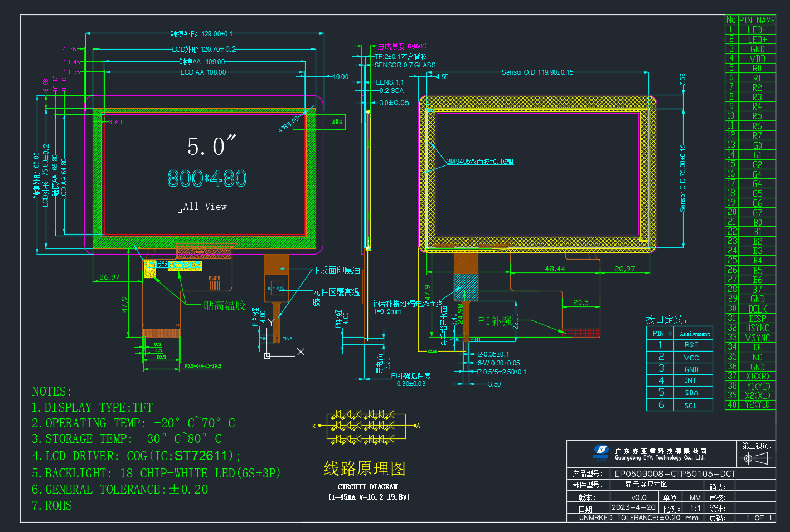The height and width of the screenshot is (532, 790).
Task: Click the '线路原理图' yellow title
Action: pyautogui.click(x=365, y=468)
